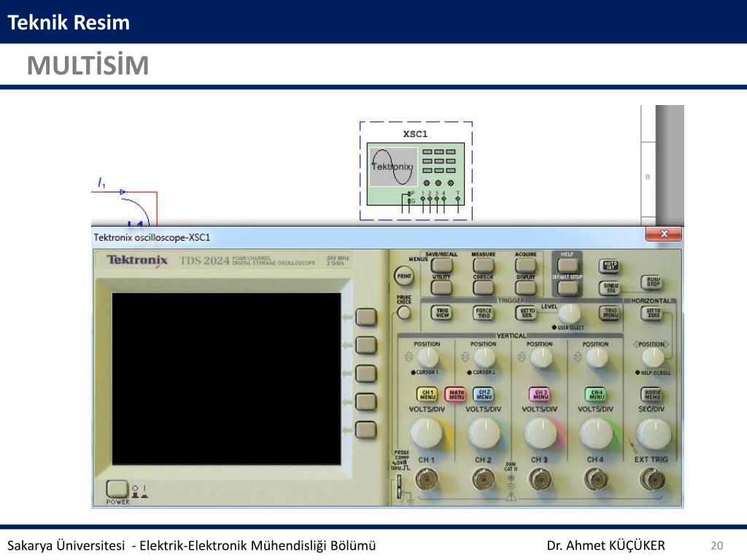
Task: Click the round PRINT button
Action: point(404,276)
